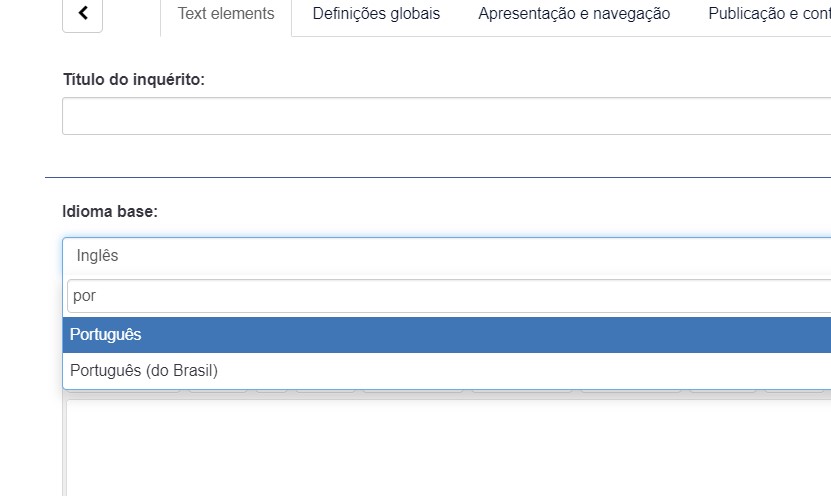Choose Português (do Brasil) option

pyautogui.click(x=144, y=370)
